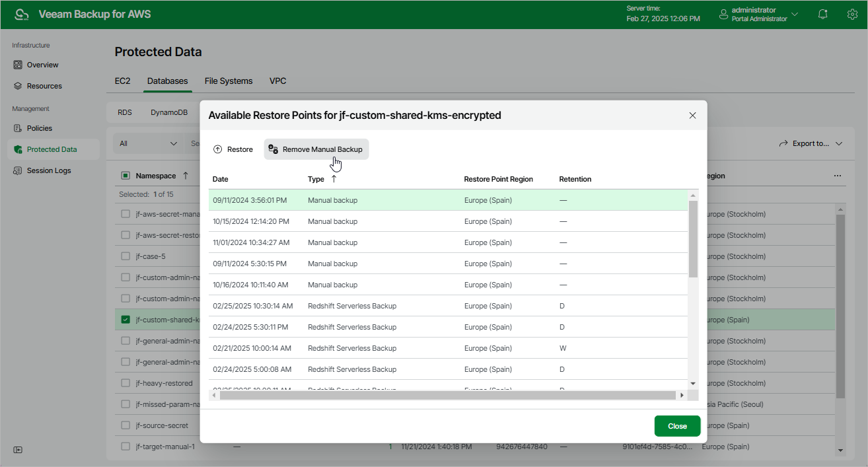Viewport: 868px width, 467px height.
Task: Toggle the jf-case-5 checkbox
Action: (x=126, y=256)
